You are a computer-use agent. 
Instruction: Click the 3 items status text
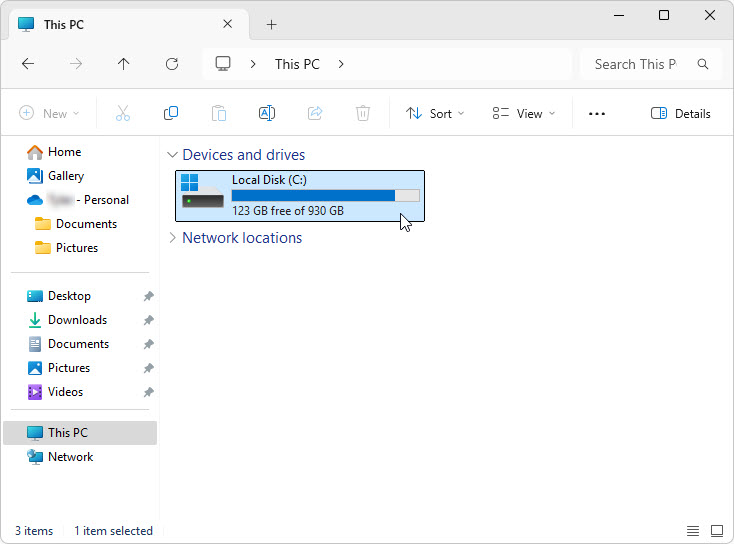click(34, 531)
